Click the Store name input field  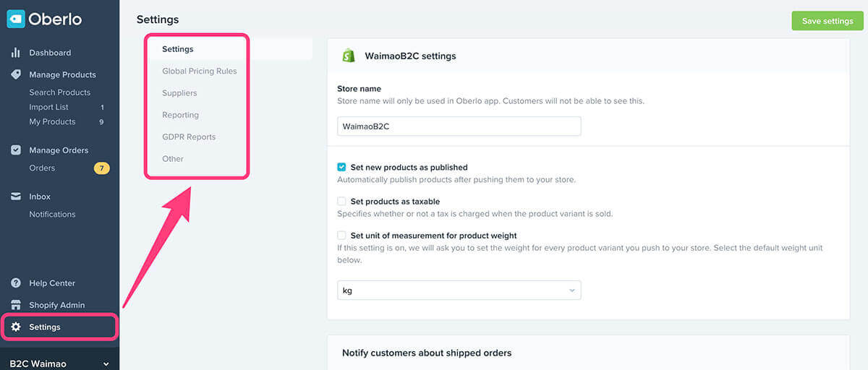pos(459,126)
